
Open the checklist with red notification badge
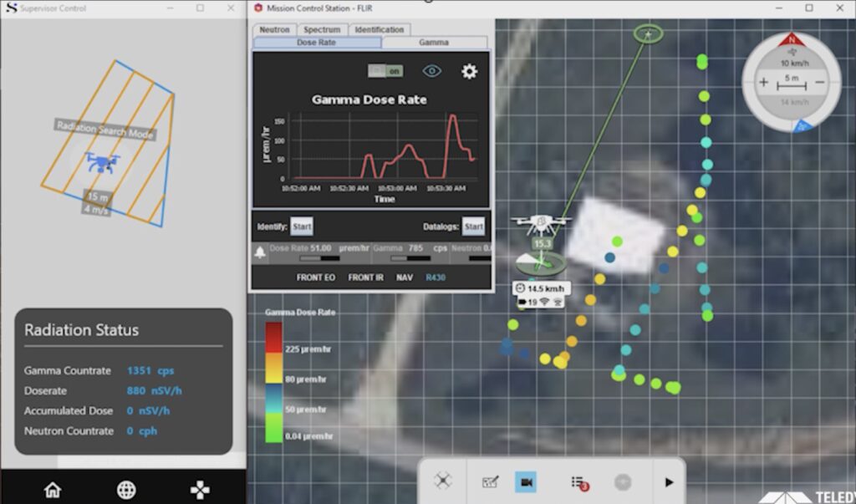click(x=578, y=482)
